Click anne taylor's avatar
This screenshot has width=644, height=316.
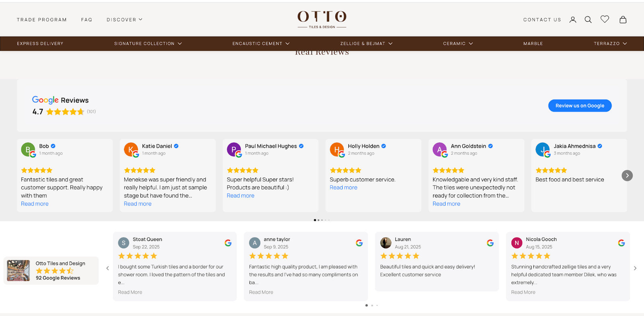coord(254,243)
